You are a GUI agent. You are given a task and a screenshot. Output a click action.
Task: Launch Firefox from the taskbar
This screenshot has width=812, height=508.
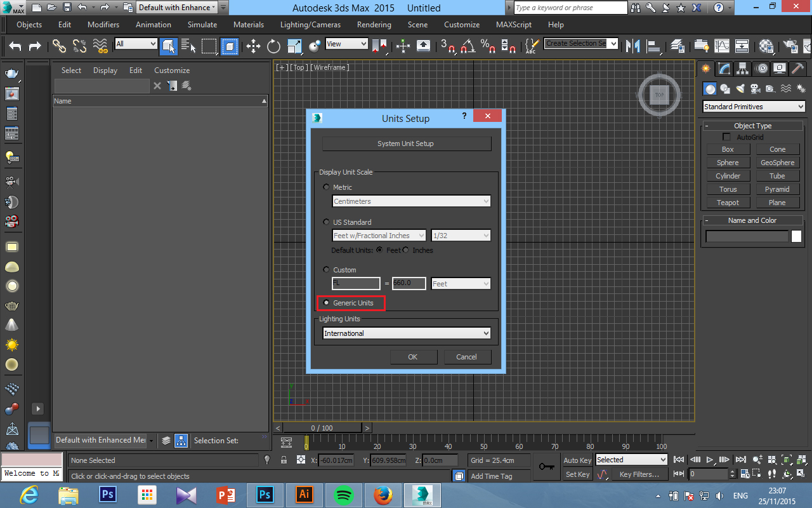click(x=384, y=495)
